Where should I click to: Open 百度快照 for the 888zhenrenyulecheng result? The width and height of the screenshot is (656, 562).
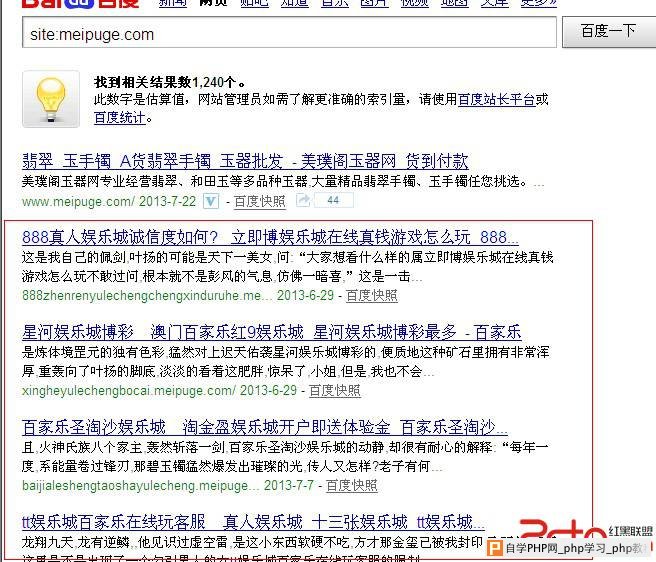tap(372, 295)
